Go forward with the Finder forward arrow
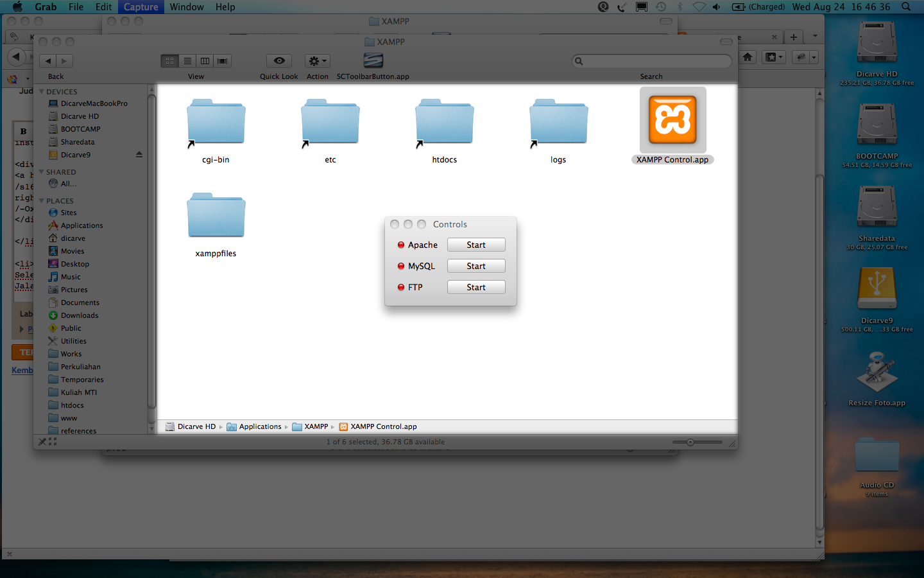 64,61
